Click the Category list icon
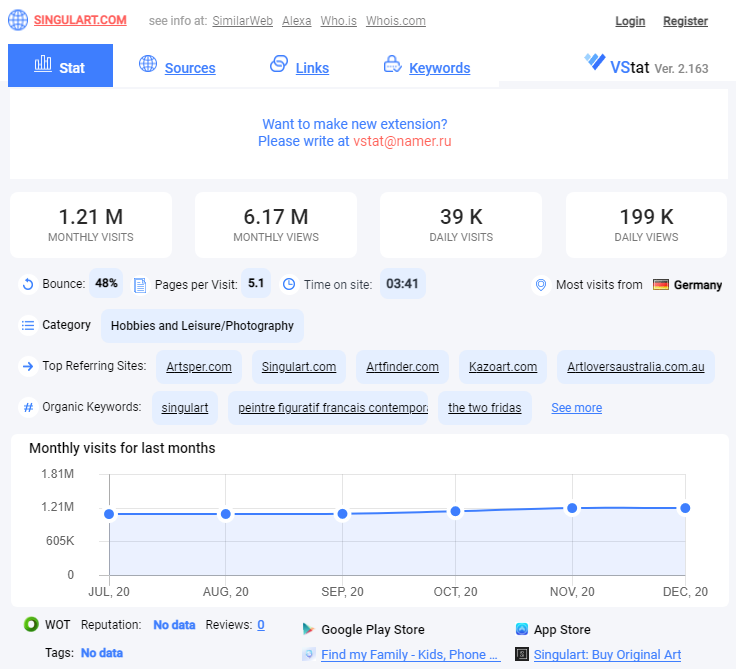The width and height of the screenshot is (736, 670). tap(28, 325)
